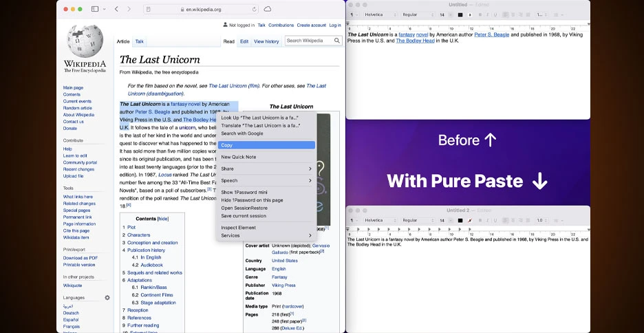Click the iCloud tabs cloud icon
Image resolution: width=644 pixels, height=333 pixels.
coord(268,9)
